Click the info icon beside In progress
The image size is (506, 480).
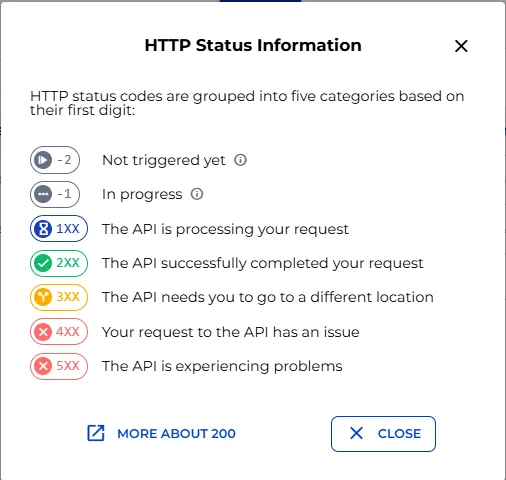[x=197, y=194]
